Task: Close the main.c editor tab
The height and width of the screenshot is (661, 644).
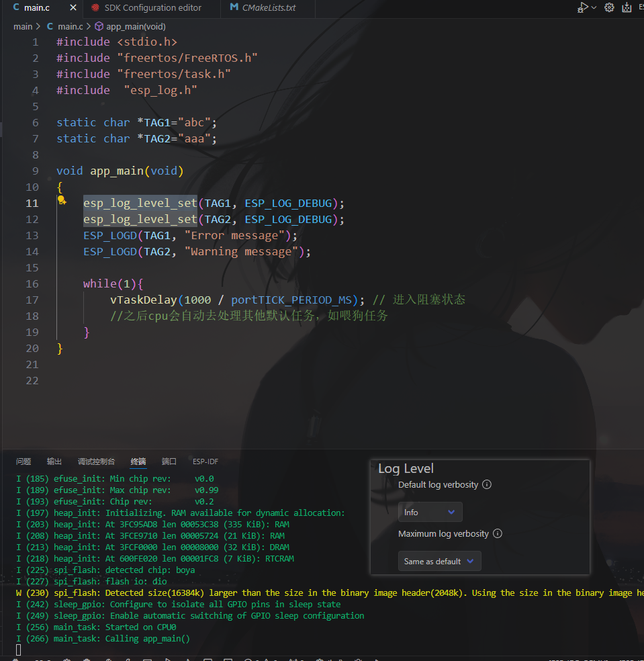Action: point(73,7)
